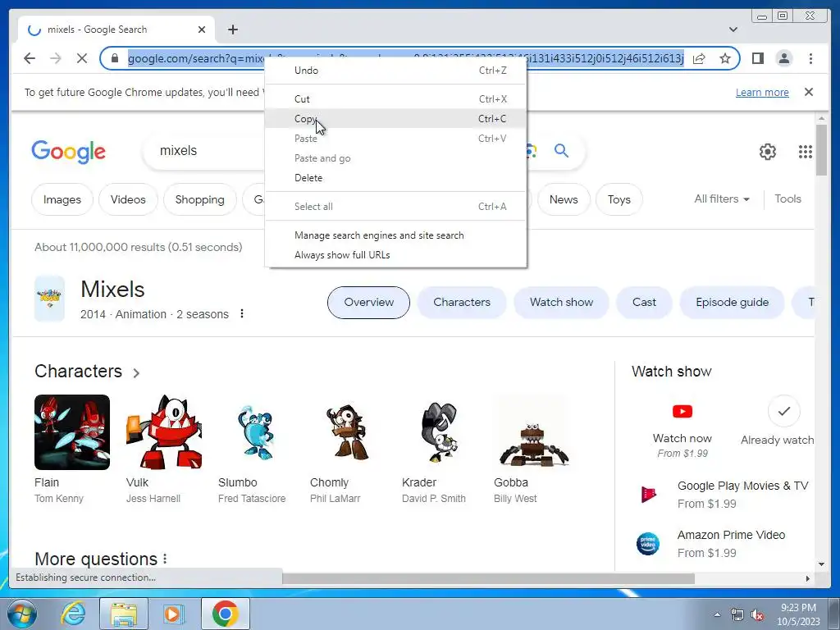
Task: Open Slumbo character image
Action: tap(256, 432)
